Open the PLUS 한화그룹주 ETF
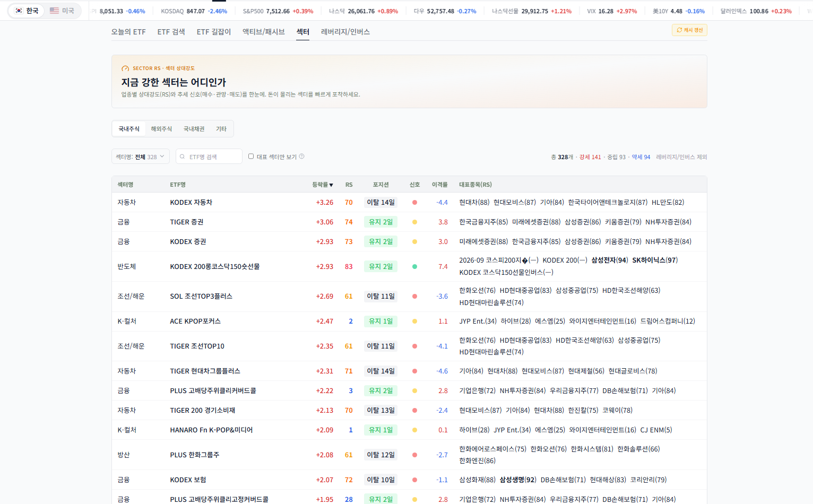Screen dimensions: 813x504 pos(195,455)
